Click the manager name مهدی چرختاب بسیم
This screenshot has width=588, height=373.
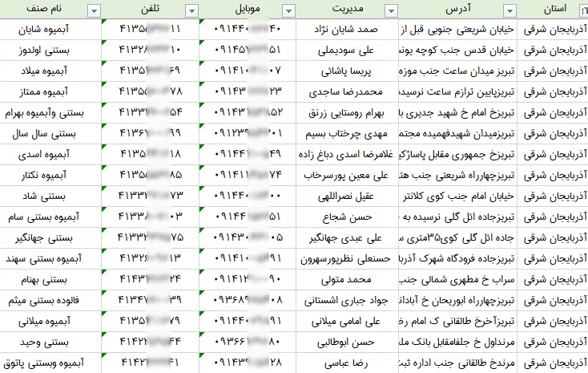(346, 133)
